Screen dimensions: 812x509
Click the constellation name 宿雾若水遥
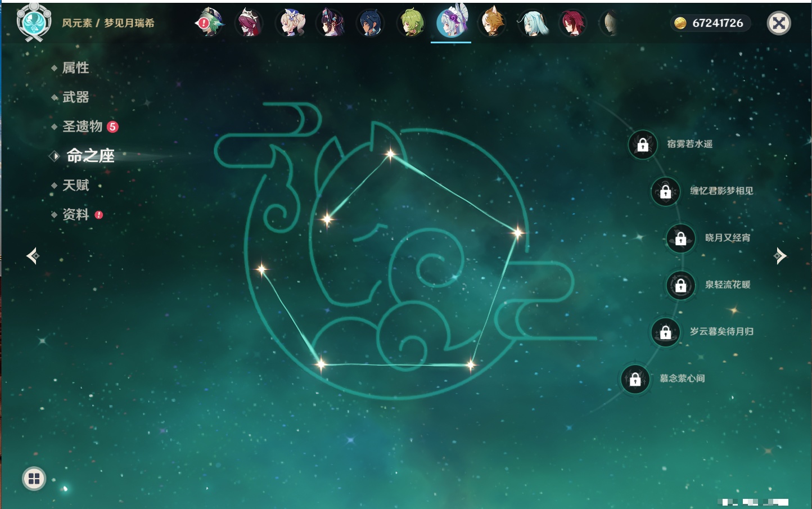pos(690,144)
